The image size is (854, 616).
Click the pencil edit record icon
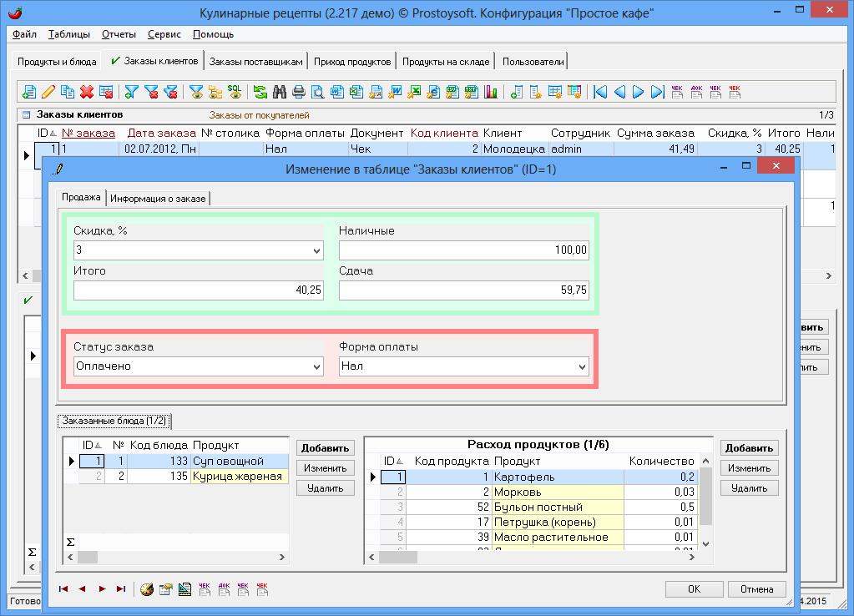click(48, 92)
